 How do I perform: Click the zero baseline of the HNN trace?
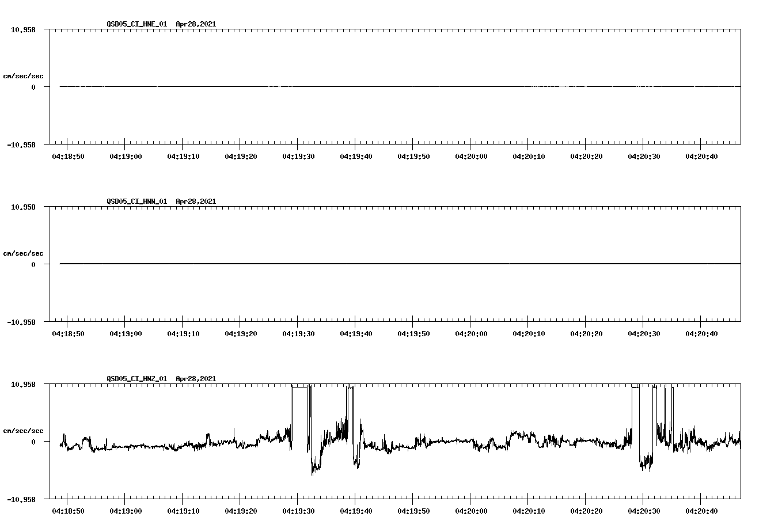pyautogui.click(x=346, y=264)
